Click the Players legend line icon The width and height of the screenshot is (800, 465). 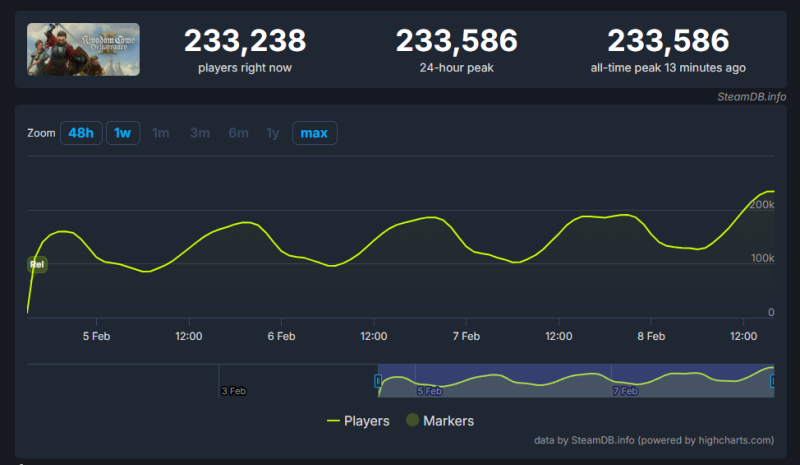333,421
